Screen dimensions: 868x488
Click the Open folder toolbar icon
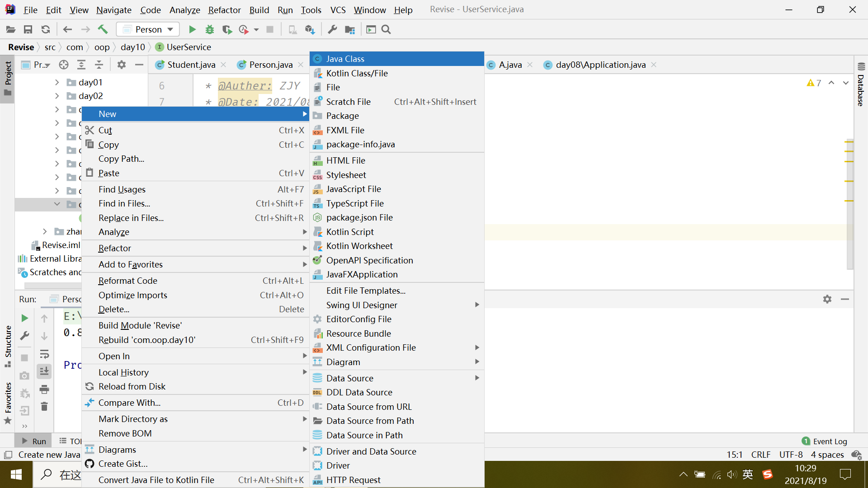pyautogui.click(x=11, y=29)
